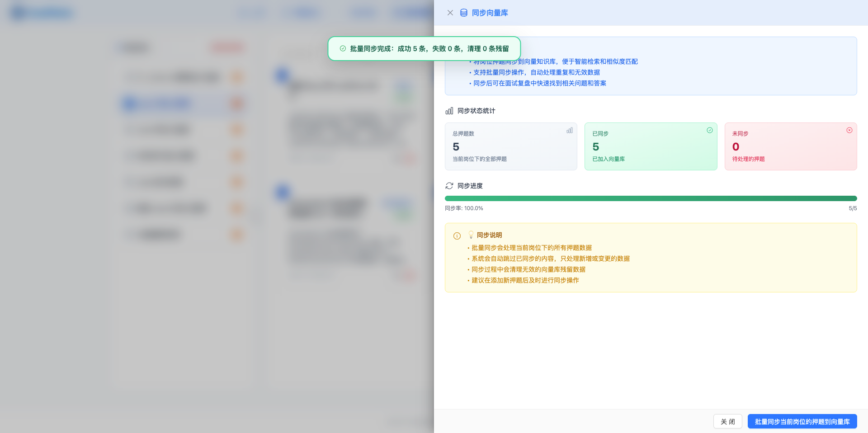Select the 已同步 statistics card

[x=651, y=146]
